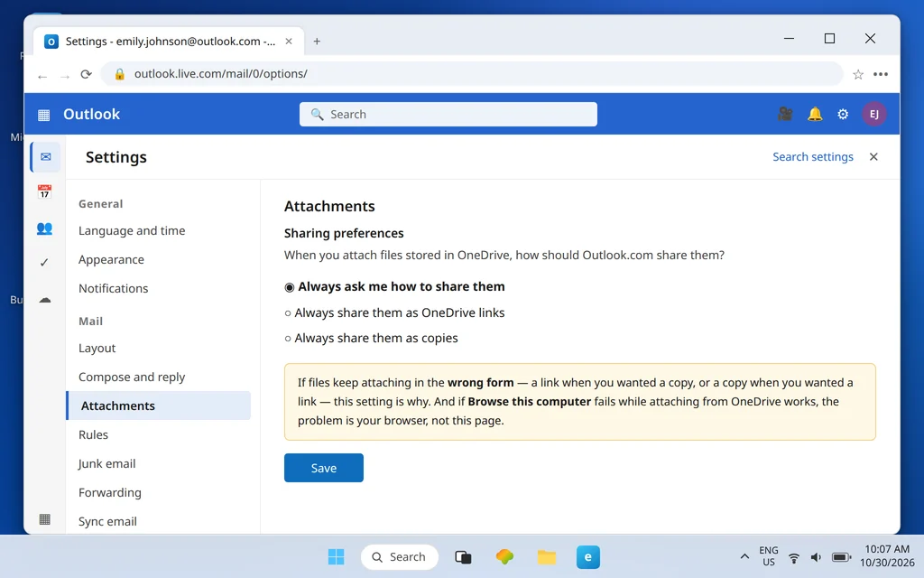Open the settings gear icon in Outlook header

tap(843, 114)
